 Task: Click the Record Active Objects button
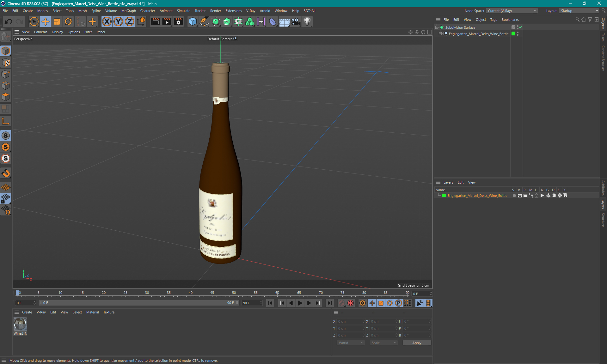click(342, 303)
